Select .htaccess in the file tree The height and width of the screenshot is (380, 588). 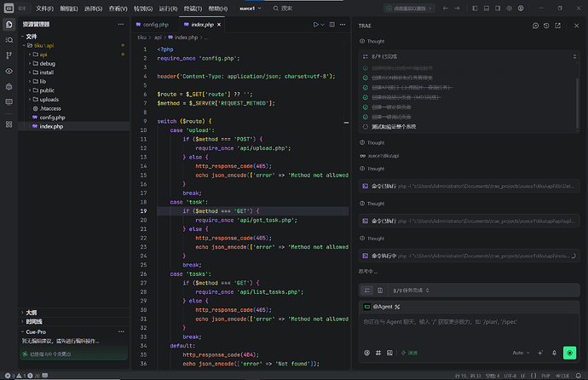(50, 108)
